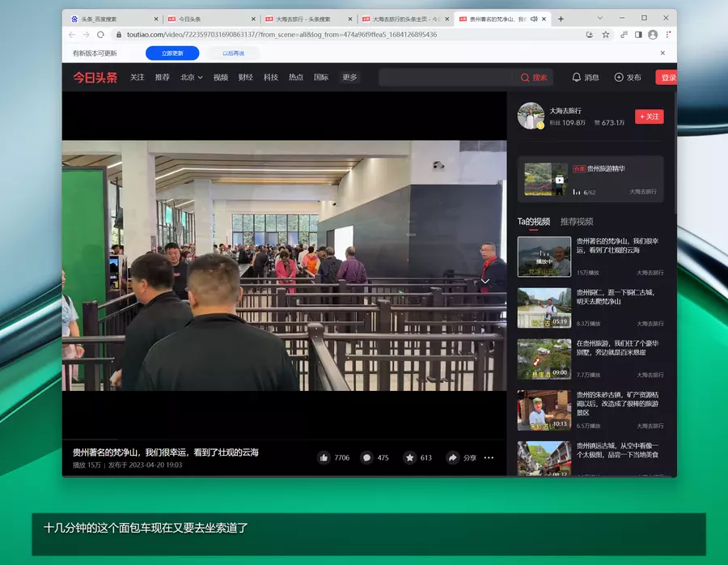The height and width of the screenshot is (565, 728).
Task: Open Chrome three-dot menu
Action: tap(667, 34)
